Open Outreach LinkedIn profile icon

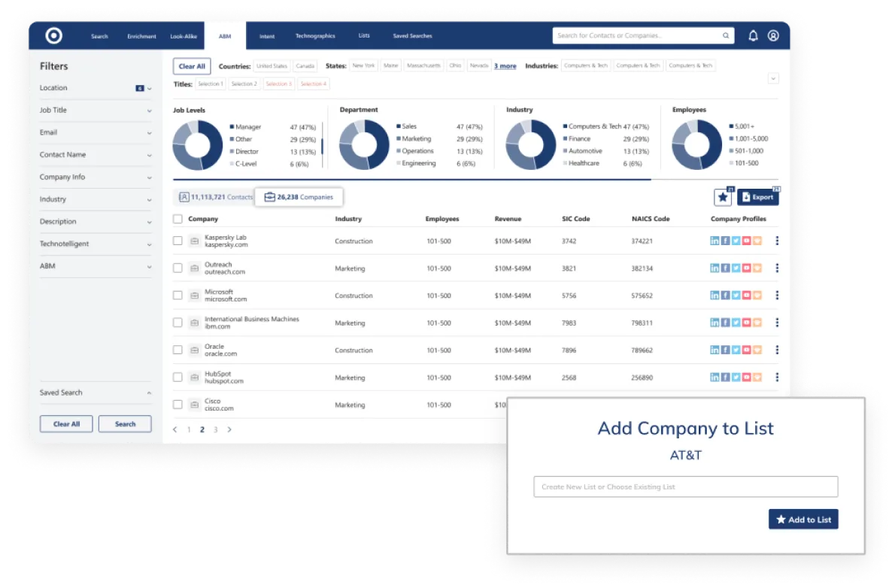(x=715, y=268)
